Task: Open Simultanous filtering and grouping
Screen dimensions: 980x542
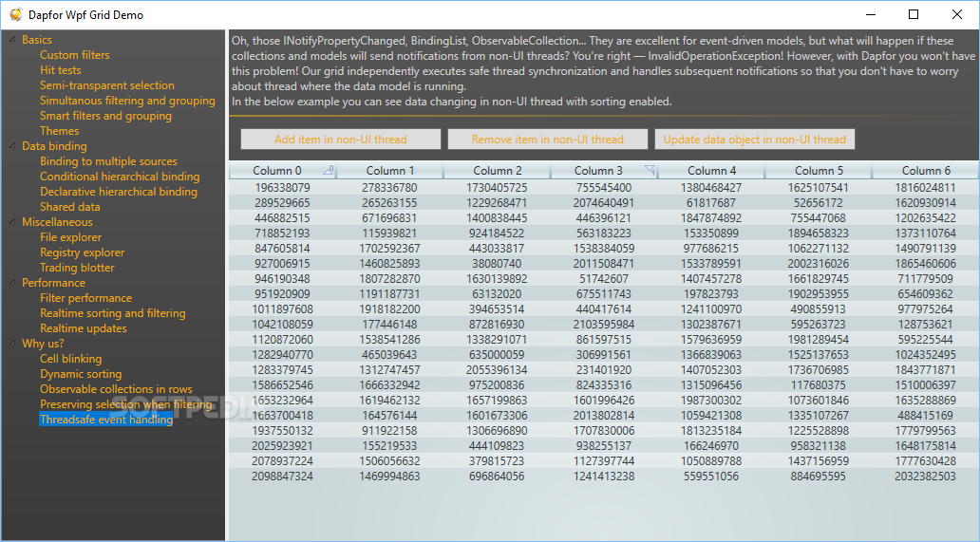Action: [x=127, y=101]
